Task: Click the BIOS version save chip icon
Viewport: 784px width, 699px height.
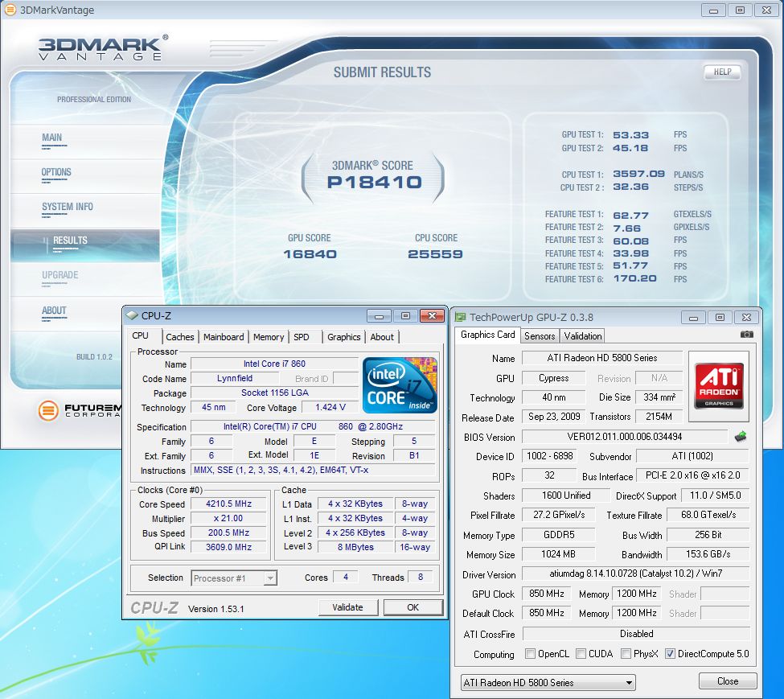Action: (741, 437)
